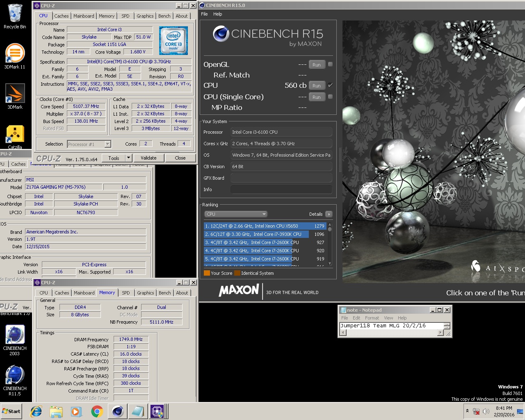The image size is (525, 420).
Task: Expand the Tools dropdown arrow in CPU-Z
Action: (x=128, y=158)
